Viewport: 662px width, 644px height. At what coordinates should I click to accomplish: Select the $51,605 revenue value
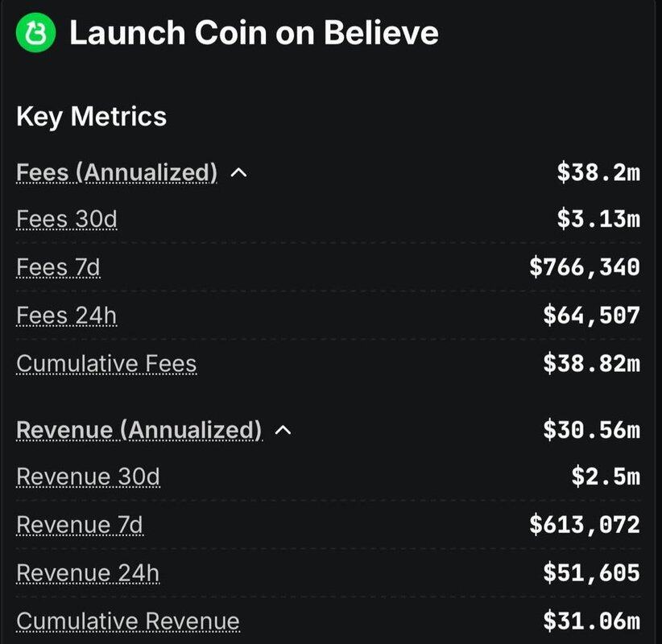coord(592,572)
